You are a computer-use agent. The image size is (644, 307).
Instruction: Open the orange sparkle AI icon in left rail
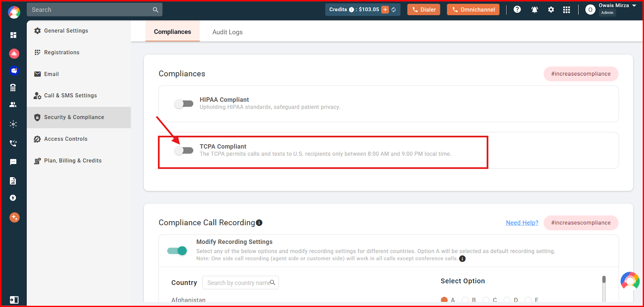coord(14,217)
